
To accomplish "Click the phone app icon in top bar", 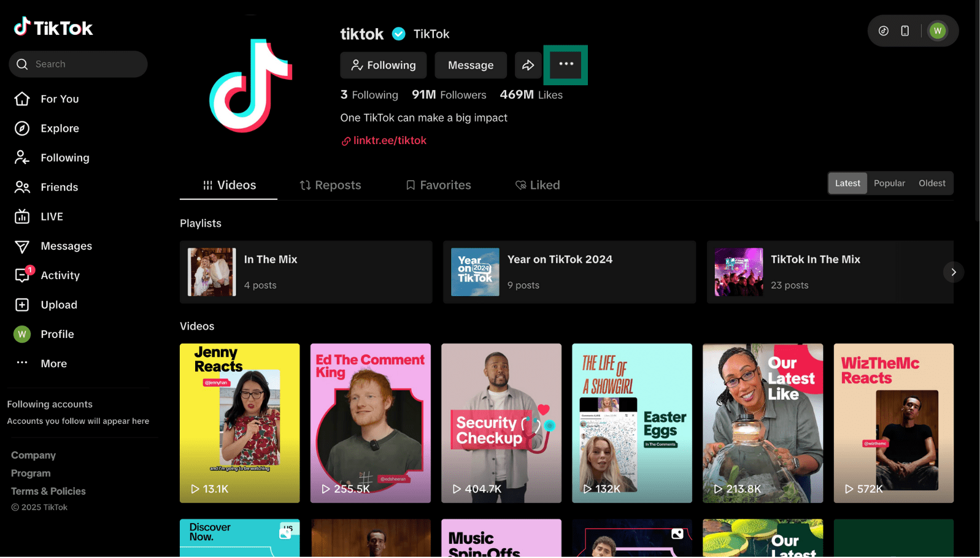I will click(x=905, y=31).
